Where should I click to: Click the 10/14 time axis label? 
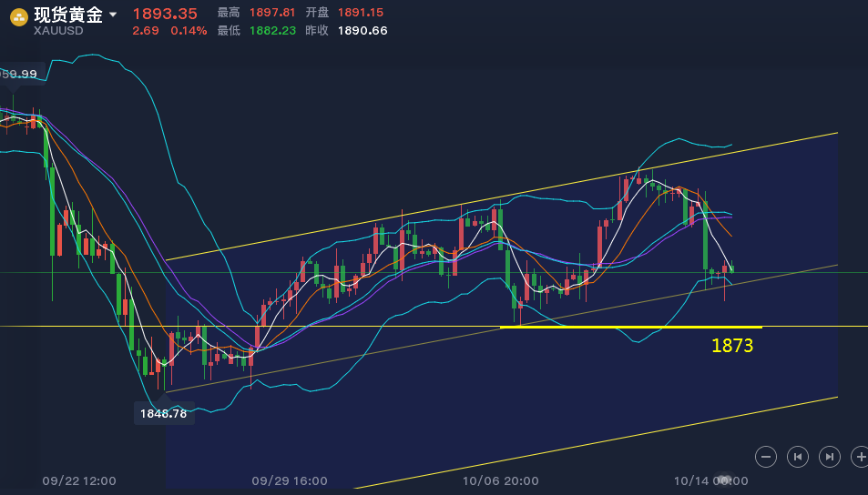tap(710, 481)
